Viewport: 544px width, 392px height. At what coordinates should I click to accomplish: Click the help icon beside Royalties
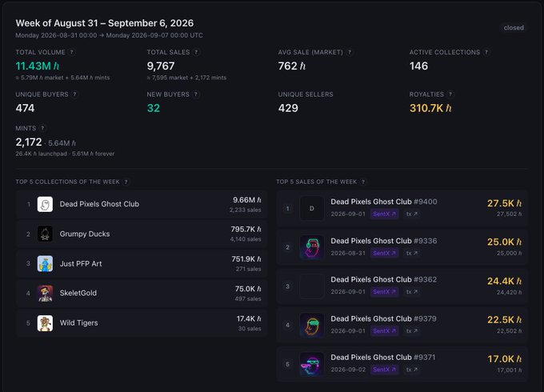450,94
